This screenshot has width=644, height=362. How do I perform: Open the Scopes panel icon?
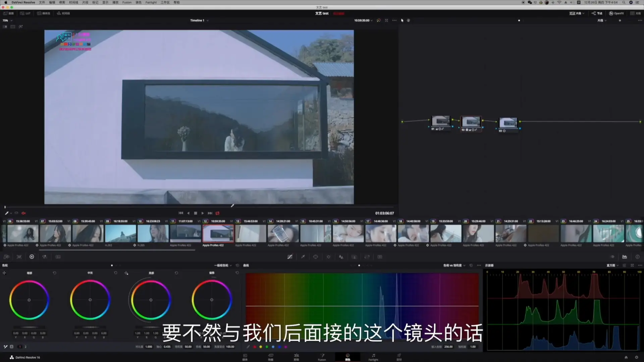pos(625,257)
